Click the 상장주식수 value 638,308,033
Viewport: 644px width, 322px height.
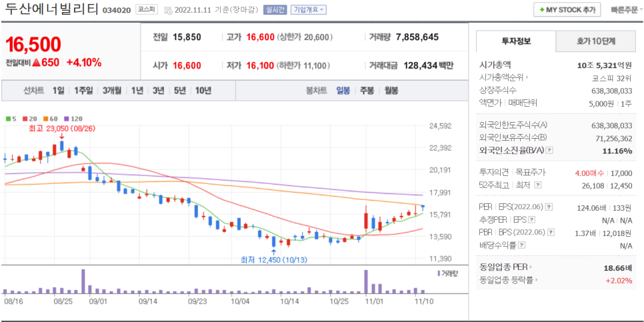(x=612, y=91)
